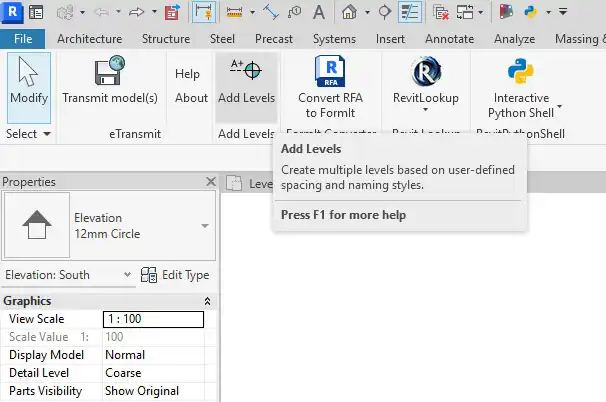Image resolution: width=606 pixels, height=402 pixels.
Task: Click the red and blue toolbar icon
Action: (x=506, y=12)
